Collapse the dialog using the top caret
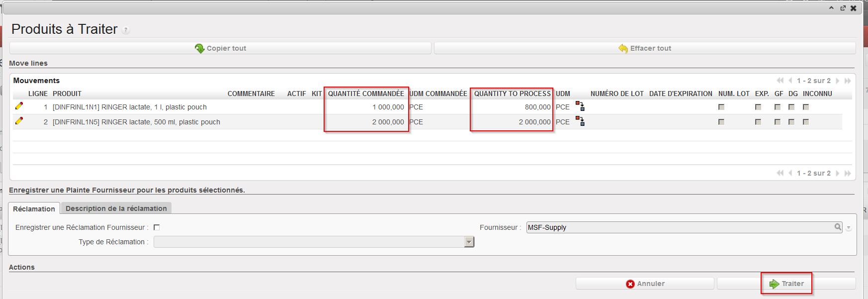This screenshot has width=868, height=299. tap(831, 8)
